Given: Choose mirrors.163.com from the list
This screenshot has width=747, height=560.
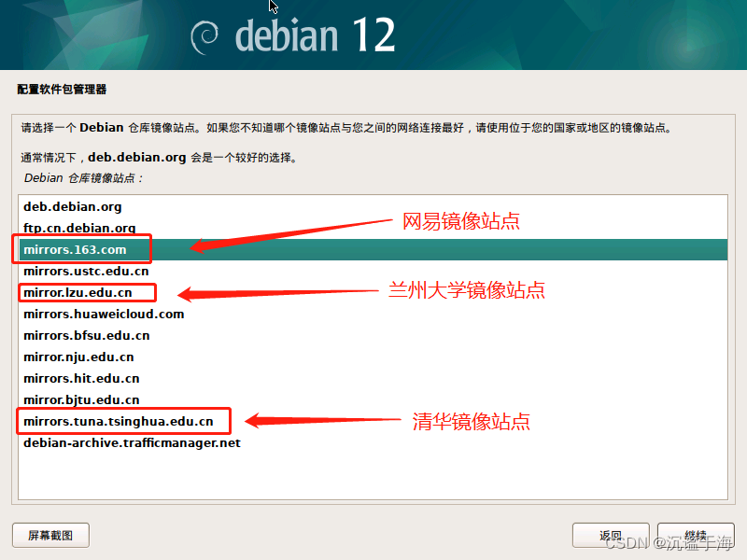Looking at the screenshot, I should click(373, 249).
